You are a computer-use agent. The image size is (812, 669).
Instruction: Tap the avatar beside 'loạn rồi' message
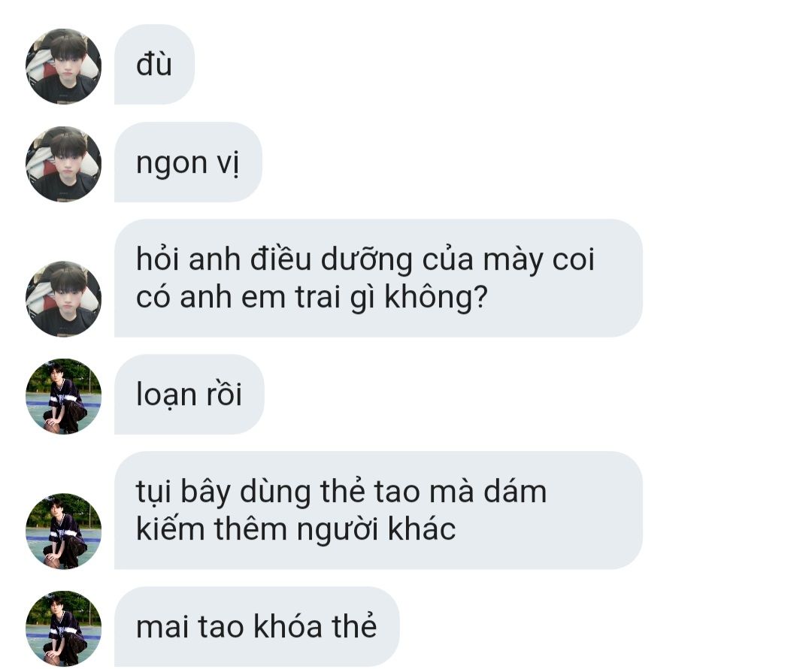click(63, 396)
